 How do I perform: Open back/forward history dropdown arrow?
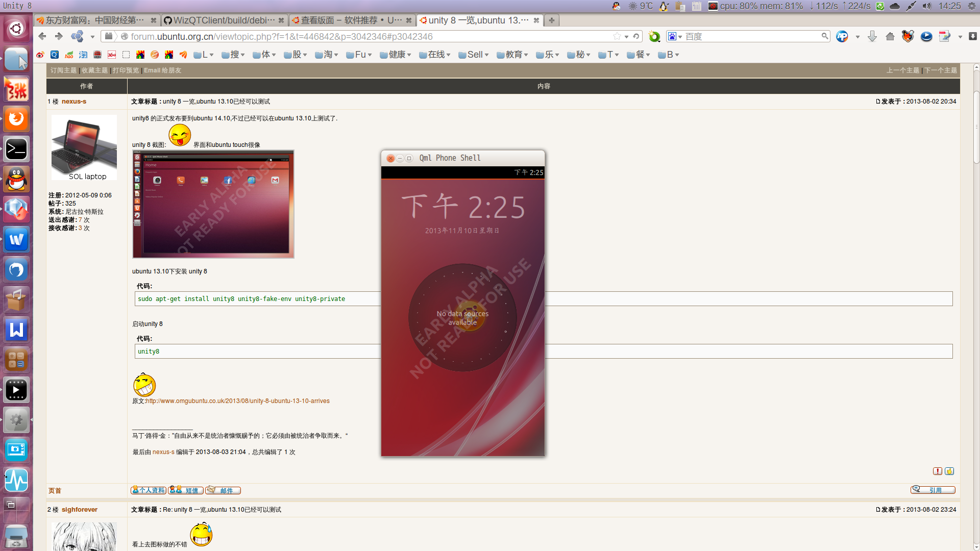click(92, 37)
